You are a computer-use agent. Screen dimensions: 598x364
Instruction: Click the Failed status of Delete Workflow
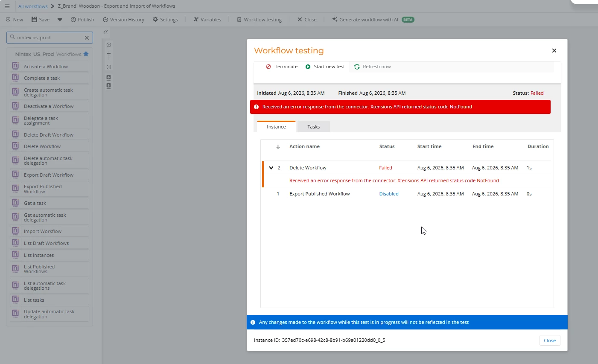[x=385, y=168]
